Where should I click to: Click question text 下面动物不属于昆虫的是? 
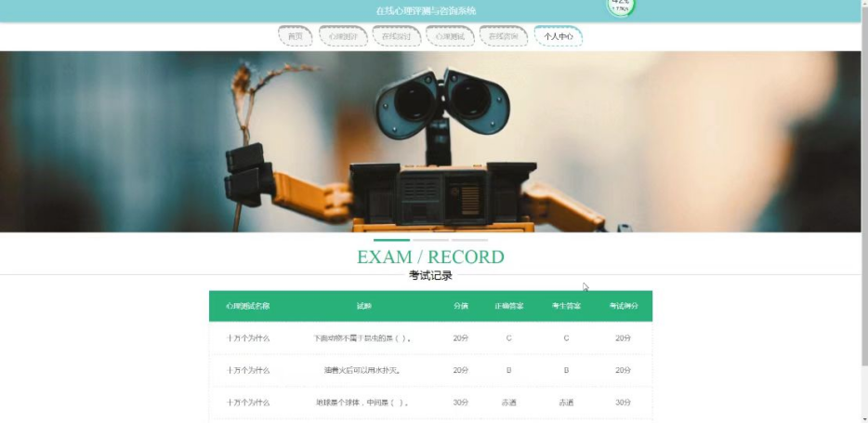tap(364, 338)
